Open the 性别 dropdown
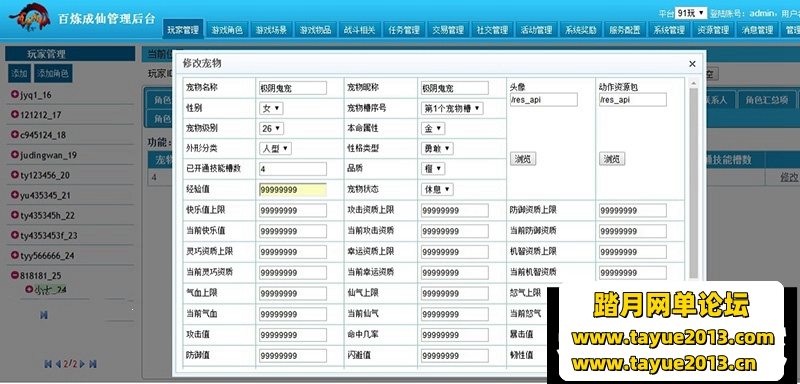Viewport: 800px width, 384px height. coord(271,108)
